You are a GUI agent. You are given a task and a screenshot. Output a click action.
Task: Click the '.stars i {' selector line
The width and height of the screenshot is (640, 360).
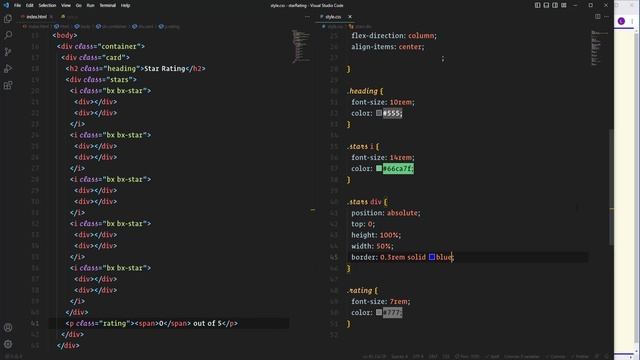point(363,146)
